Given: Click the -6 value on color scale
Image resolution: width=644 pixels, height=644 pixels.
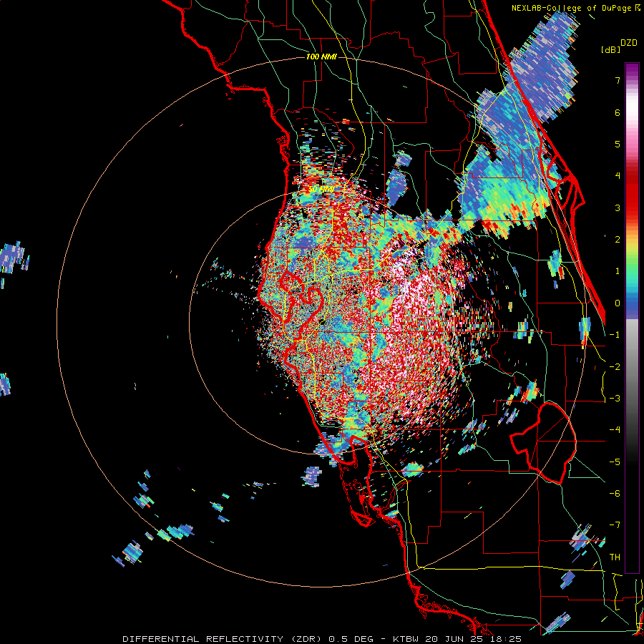Looking at the screenshot, I should pyautogui.click(x=615, y=494).
